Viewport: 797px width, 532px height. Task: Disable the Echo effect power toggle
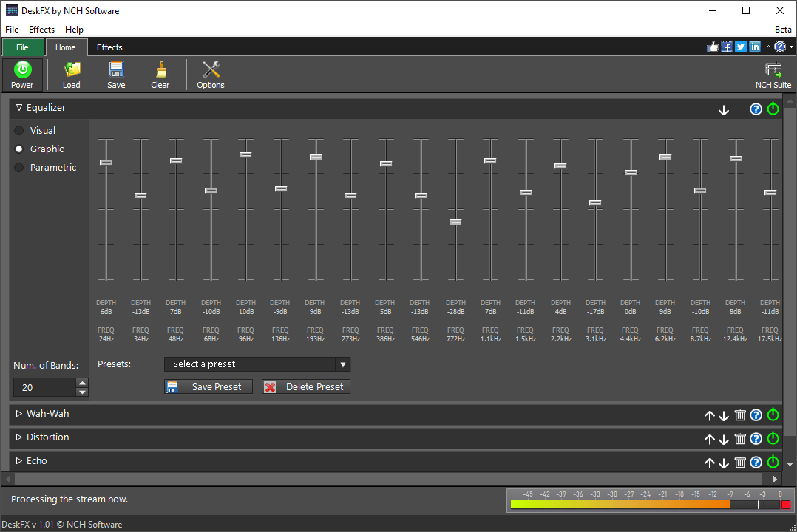coord(773,462)
